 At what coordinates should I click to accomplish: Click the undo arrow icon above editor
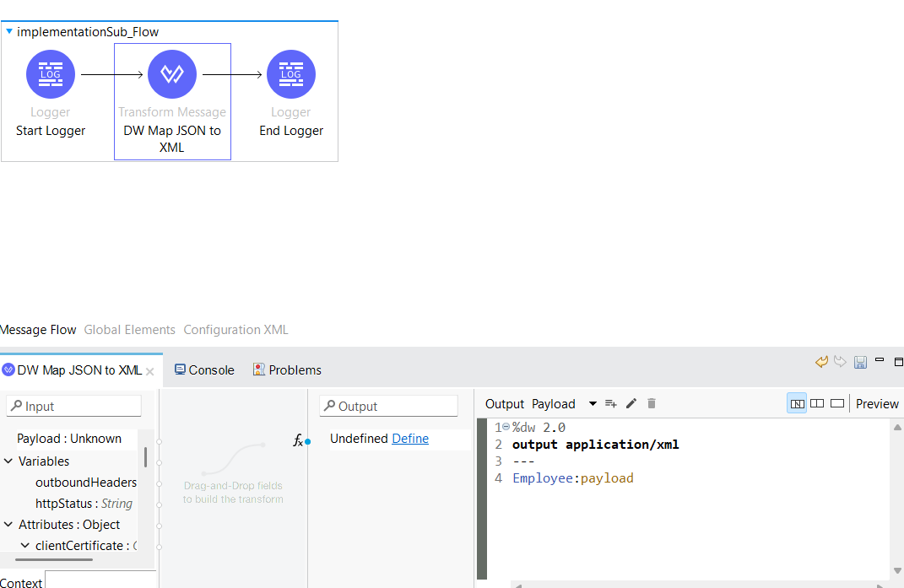pyautogui.click(x=821, y=361)
